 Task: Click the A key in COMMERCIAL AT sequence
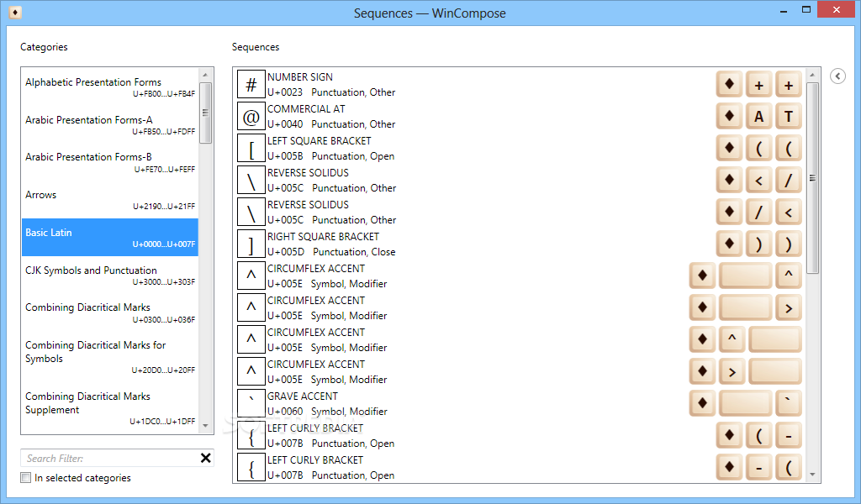tap(759, 116)
